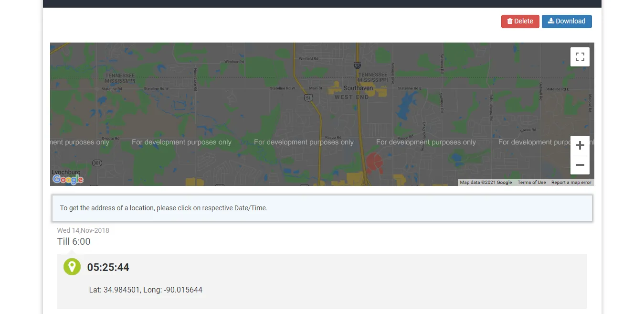The height and width of the screenshot is (314, 644).
Task: Open Report a map error link
Action: (x=571, y=183)
